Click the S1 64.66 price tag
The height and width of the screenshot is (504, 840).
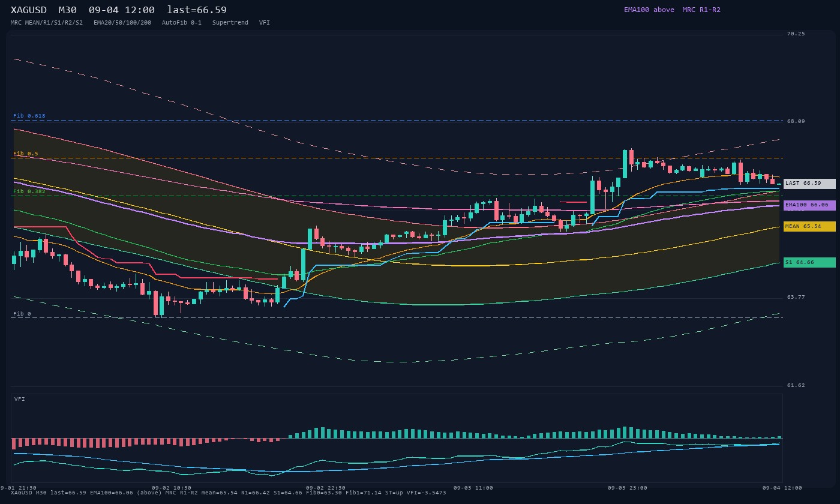(x=809, y=262)
